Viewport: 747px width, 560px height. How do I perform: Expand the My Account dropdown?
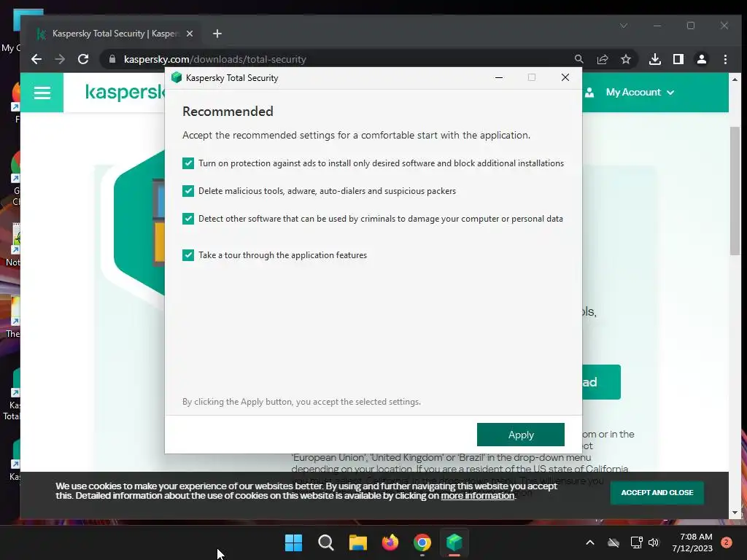[x=640, y=93]
